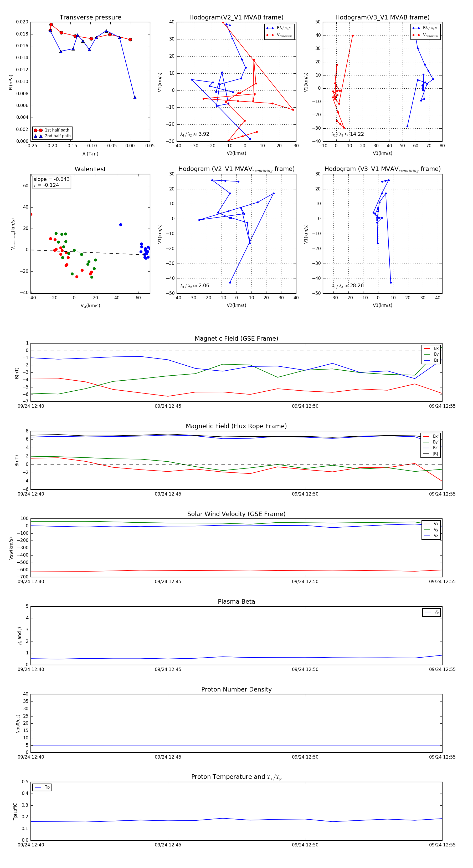The height and width of the screenshot is (868, 473).
Task: Click the 'Tp' legend entry
Action: (42, 787)
